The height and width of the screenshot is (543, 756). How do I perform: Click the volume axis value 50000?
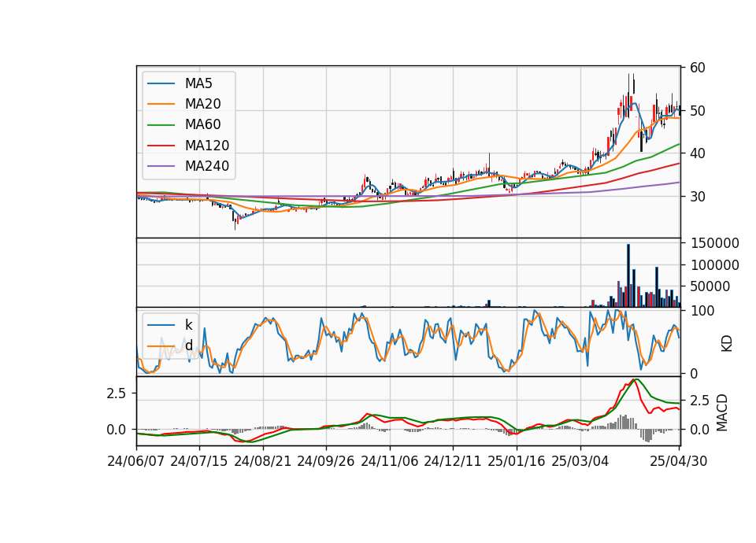pos(710,286)
